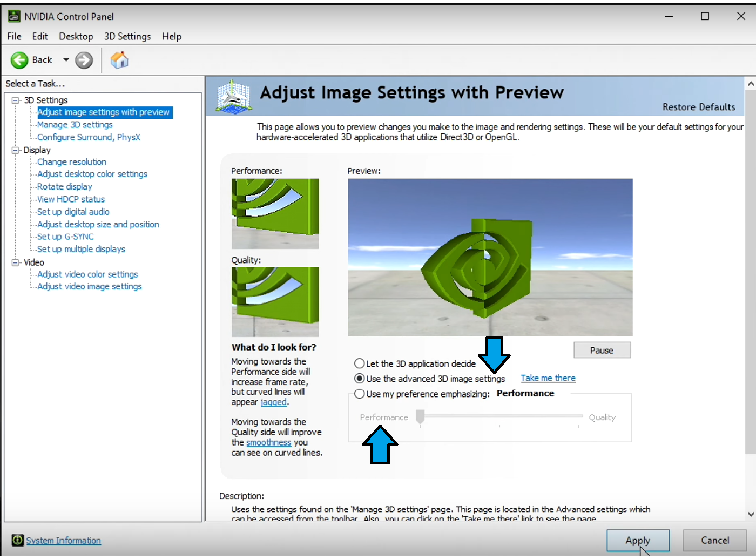Open 'Change resolution' task
756x559 pixels.
72,162
